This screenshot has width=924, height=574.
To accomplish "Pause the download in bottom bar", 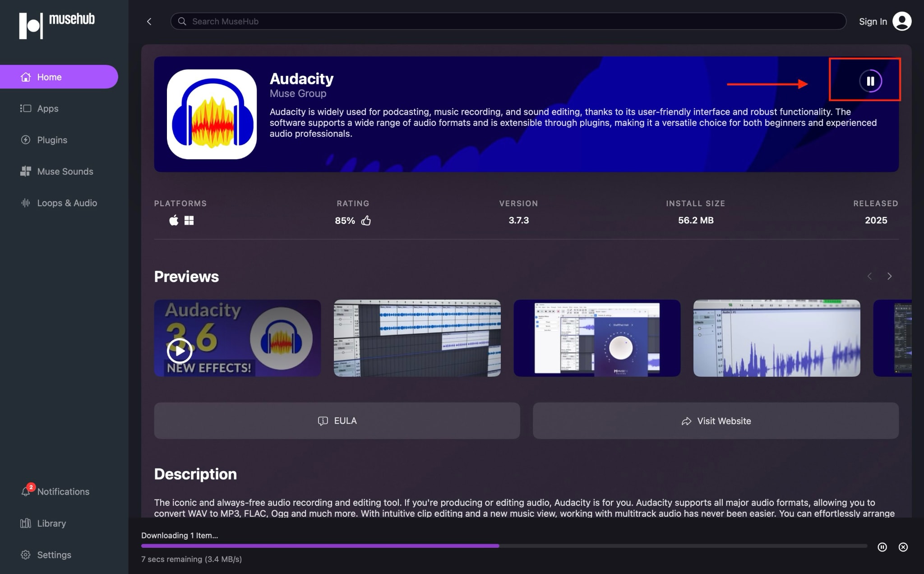I will pyautogui.click(x=882, y=547).
